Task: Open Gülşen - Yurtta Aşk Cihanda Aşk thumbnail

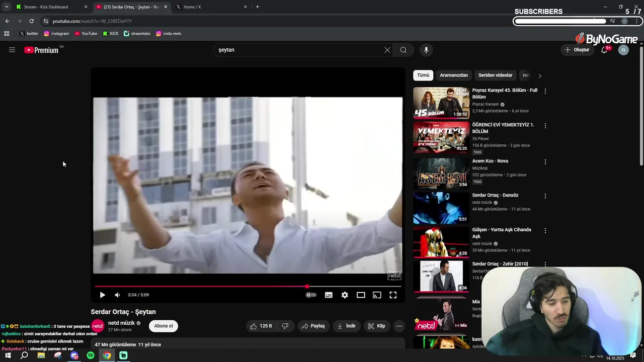Action: [441, 242]
